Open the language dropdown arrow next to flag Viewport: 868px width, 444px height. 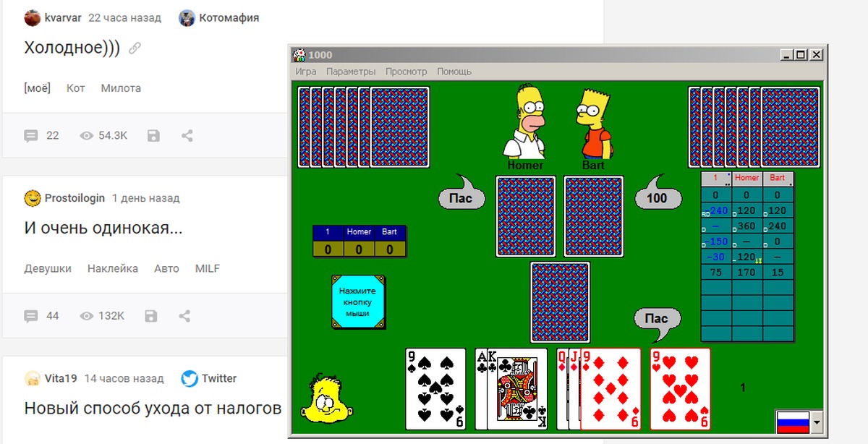(817, 421)
